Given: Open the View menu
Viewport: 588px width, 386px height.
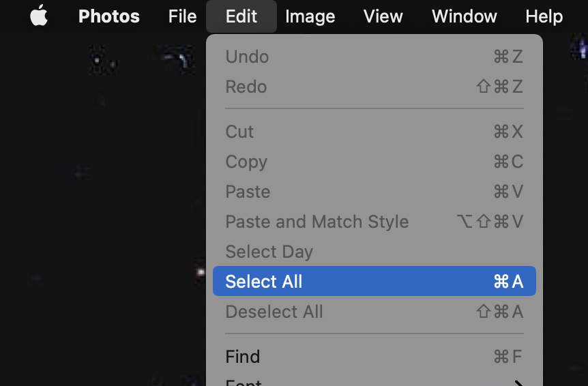Looking at the screenshot, I should (383, 16).
